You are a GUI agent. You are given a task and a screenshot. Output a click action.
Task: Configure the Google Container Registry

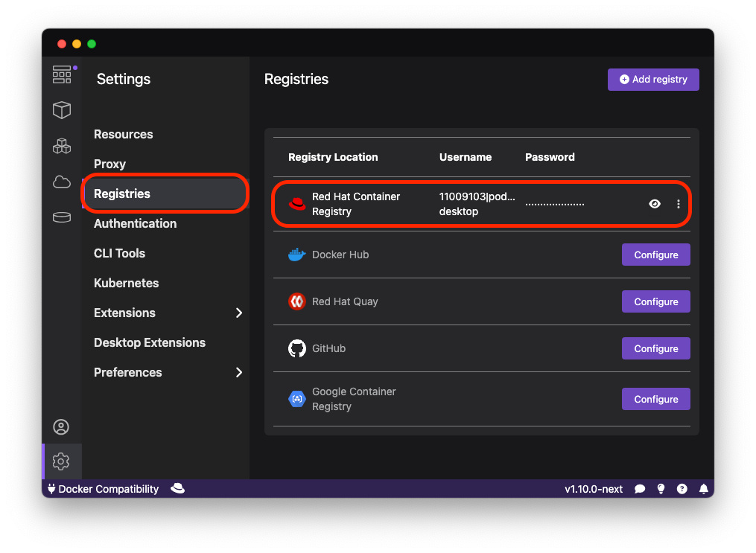[655, 399]
